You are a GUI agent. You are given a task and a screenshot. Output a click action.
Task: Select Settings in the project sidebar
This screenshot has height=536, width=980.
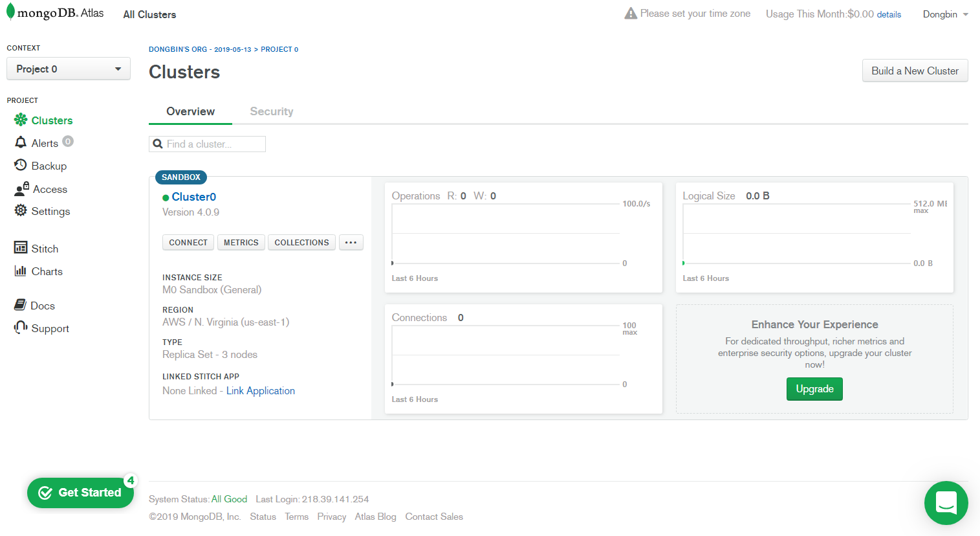point(50,211)
